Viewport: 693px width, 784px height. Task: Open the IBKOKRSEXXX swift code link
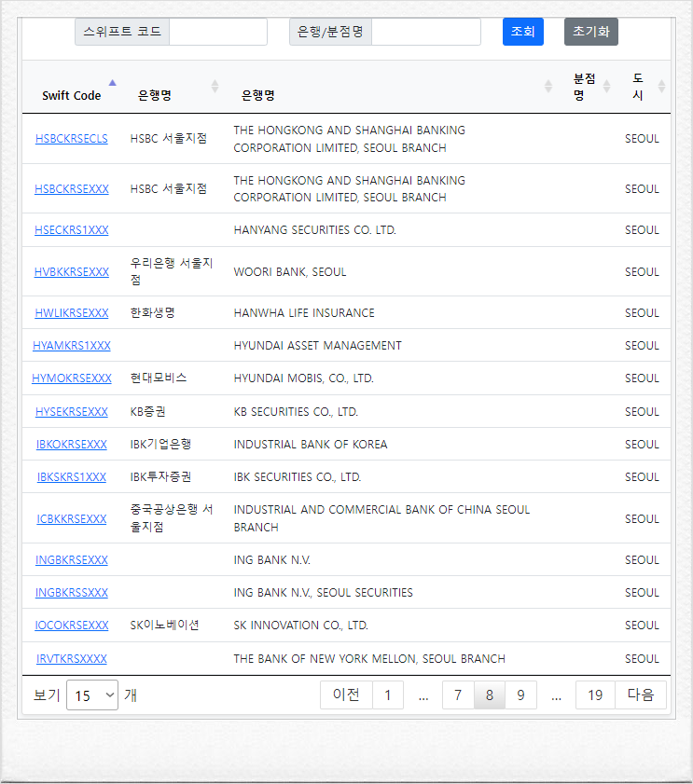tap(72, 445)
